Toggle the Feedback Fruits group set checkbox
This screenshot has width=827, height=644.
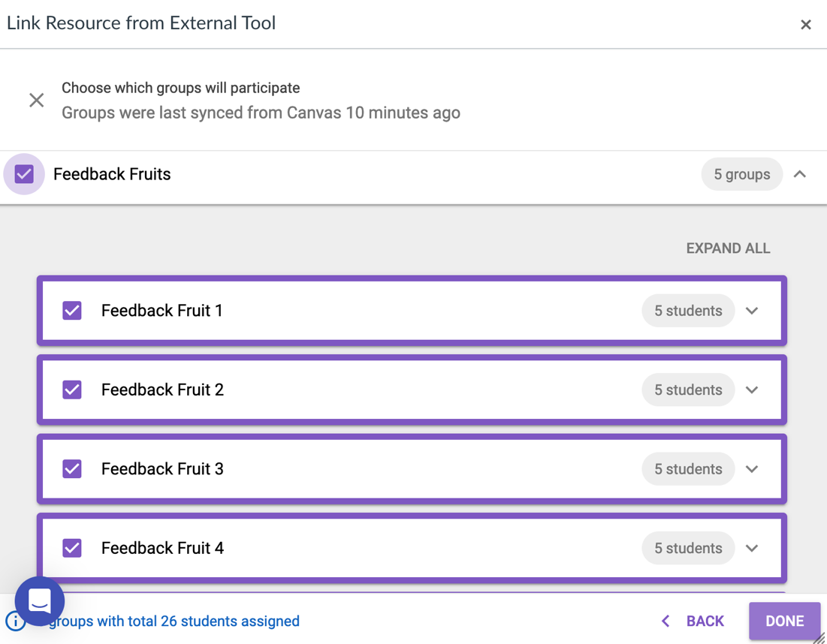24,174
